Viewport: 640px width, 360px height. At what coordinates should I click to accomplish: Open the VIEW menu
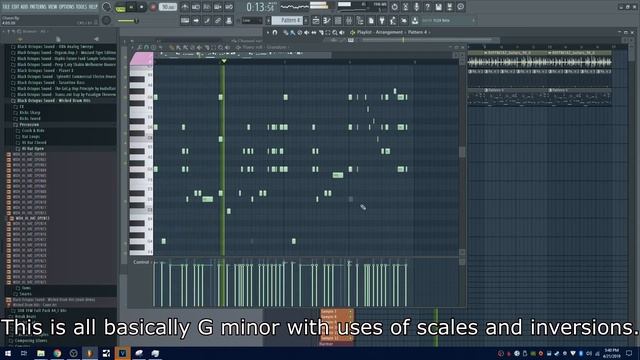pos(53,7)
